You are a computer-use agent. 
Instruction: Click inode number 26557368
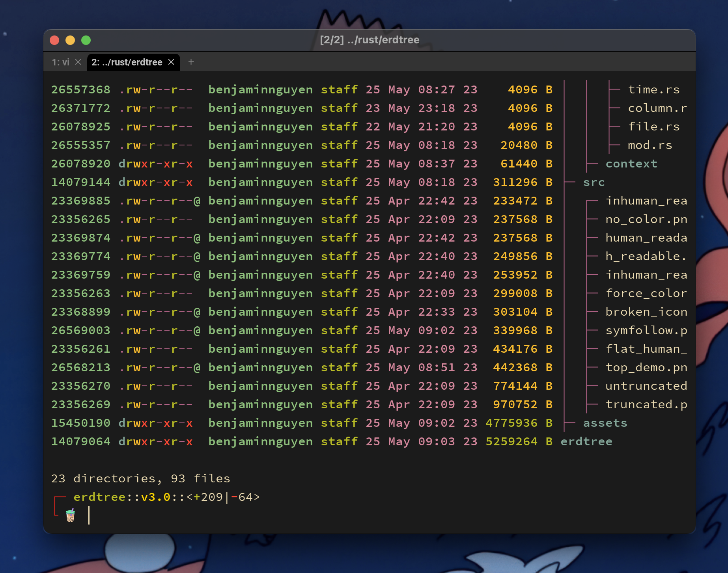[81, 89]
